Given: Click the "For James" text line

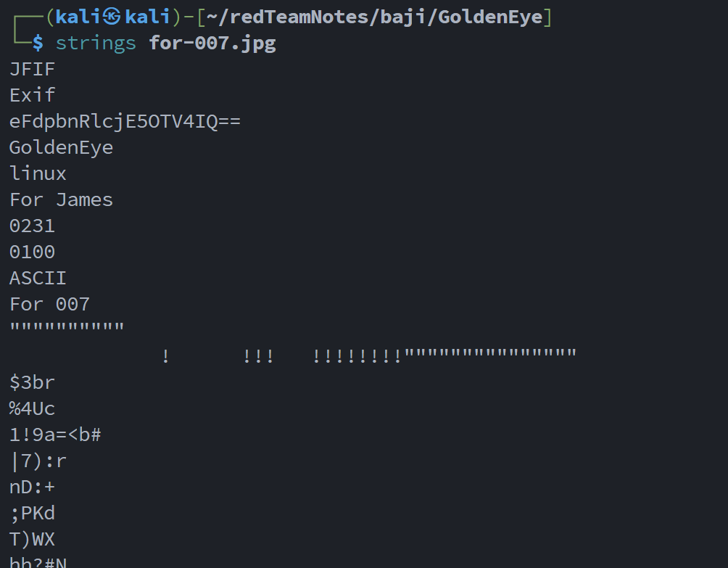Looking at the screenshot, I should pyautogui.click(x=61, y=199).
